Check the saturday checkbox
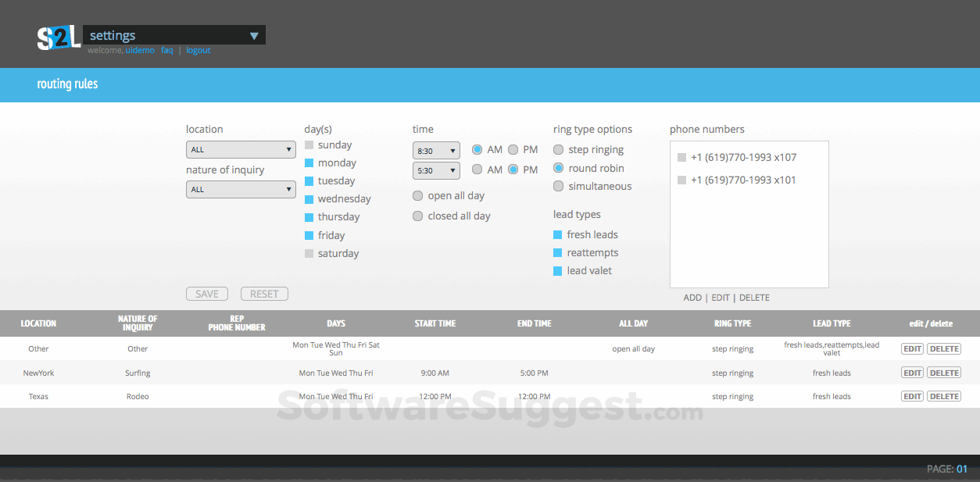This screenshot has height=482, width=980. tap(309, 253)
